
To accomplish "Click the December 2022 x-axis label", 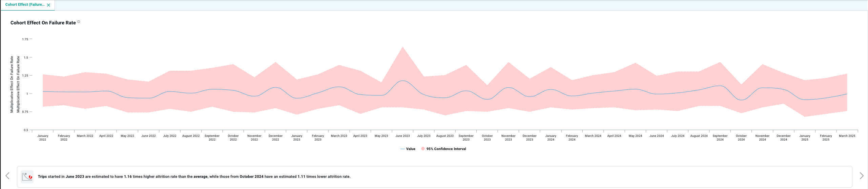I will click(275, 138).
